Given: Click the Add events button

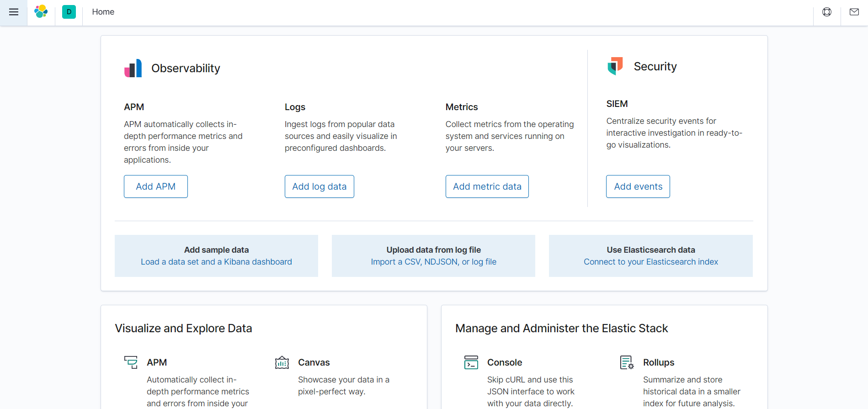Looking at the screenshot, I should point(638,186).
